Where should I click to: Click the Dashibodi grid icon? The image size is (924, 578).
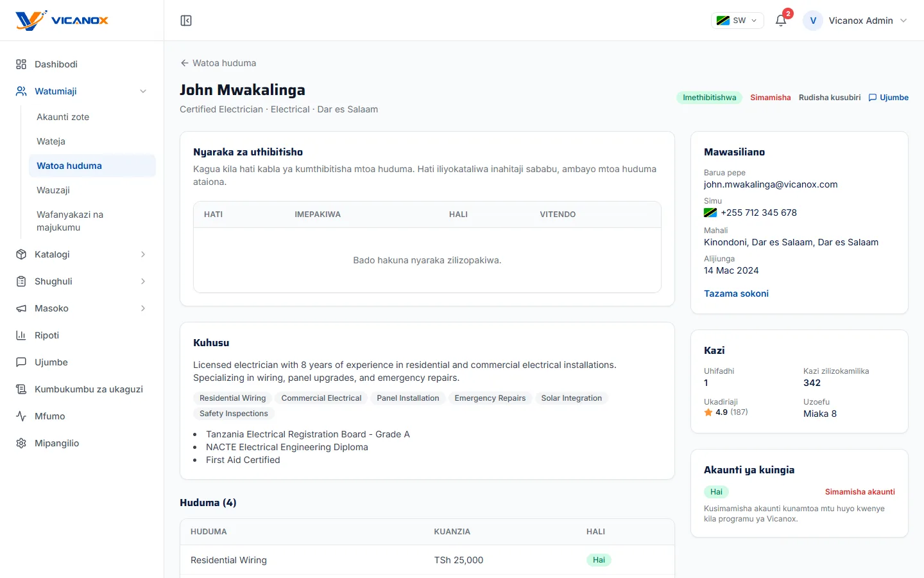(x=21, y=64)
